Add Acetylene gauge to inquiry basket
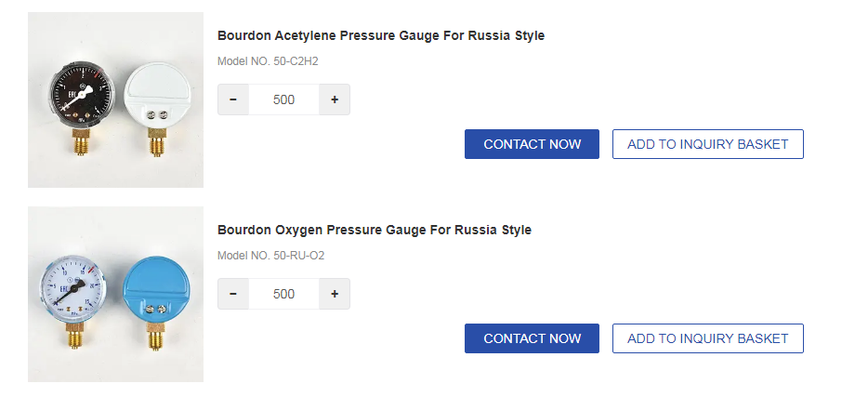The width and height of the screenshot is (868, 397). tap(707, 144)
